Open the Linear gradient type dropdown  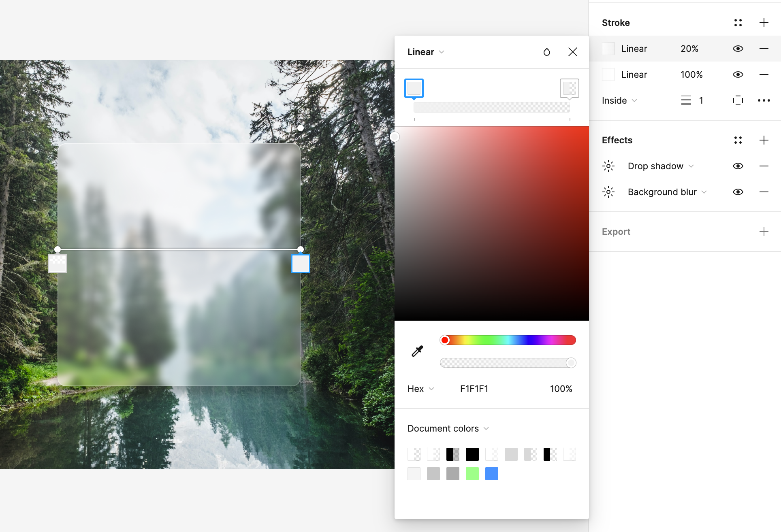426,52
